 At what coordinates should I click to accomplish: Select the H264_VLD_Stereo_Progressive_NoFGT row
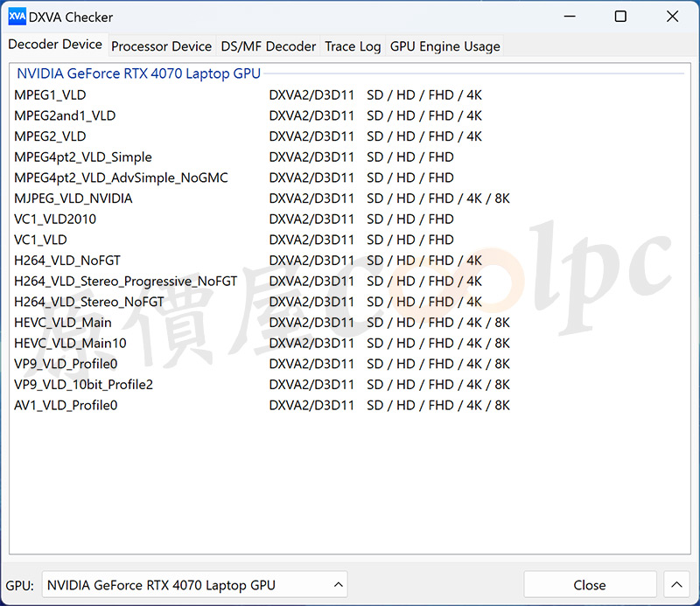[x=262, y=281]
